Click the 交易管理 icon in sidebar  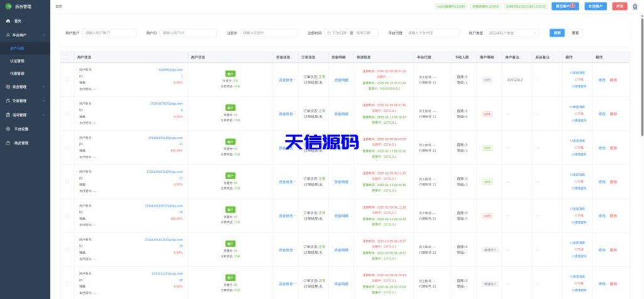pyautogui.click(x=8, y=101)
